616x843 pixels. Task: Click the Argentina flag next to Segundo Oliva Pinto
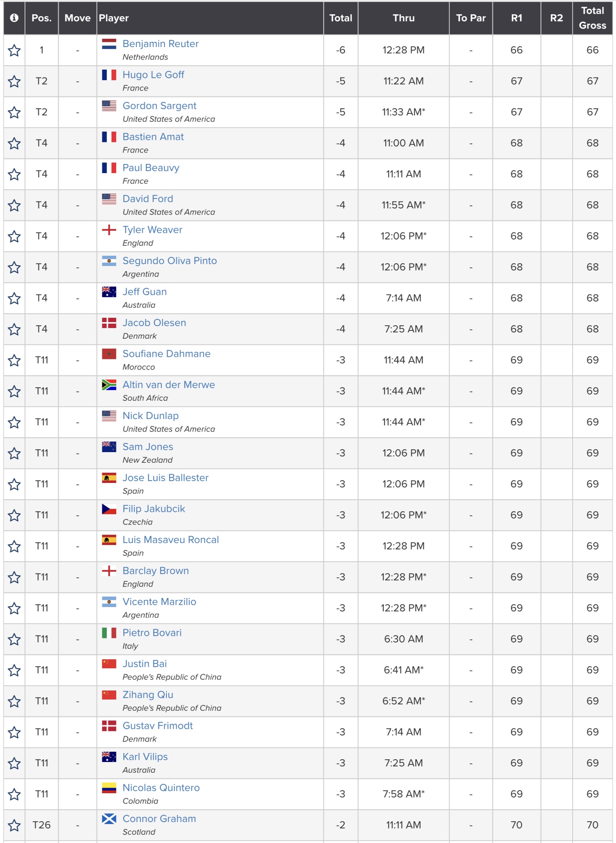pos(109,261)
